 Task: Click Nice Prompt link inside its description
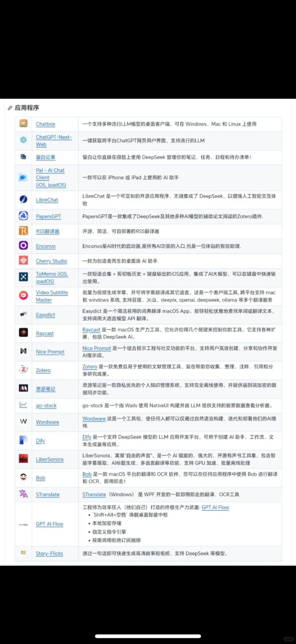coord(97,348)
